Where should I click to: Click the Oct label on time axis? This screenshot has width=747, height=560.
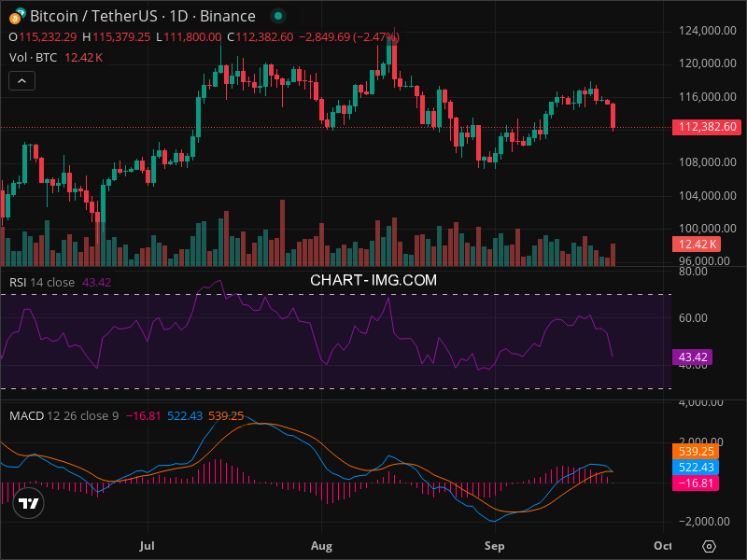pyautogui.click(x=662, y=544)
